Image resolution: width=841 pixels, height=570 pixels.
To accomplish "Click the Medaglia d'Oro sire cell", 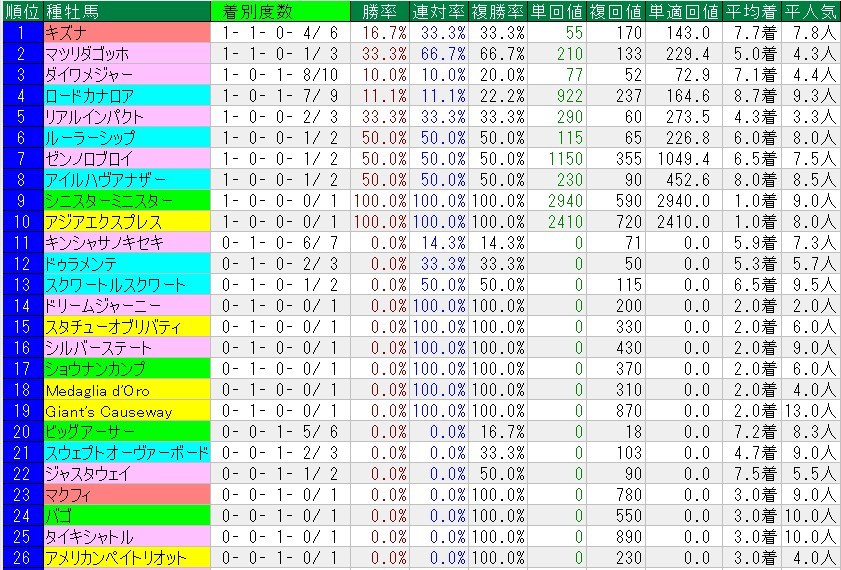I will pos(127,390).
